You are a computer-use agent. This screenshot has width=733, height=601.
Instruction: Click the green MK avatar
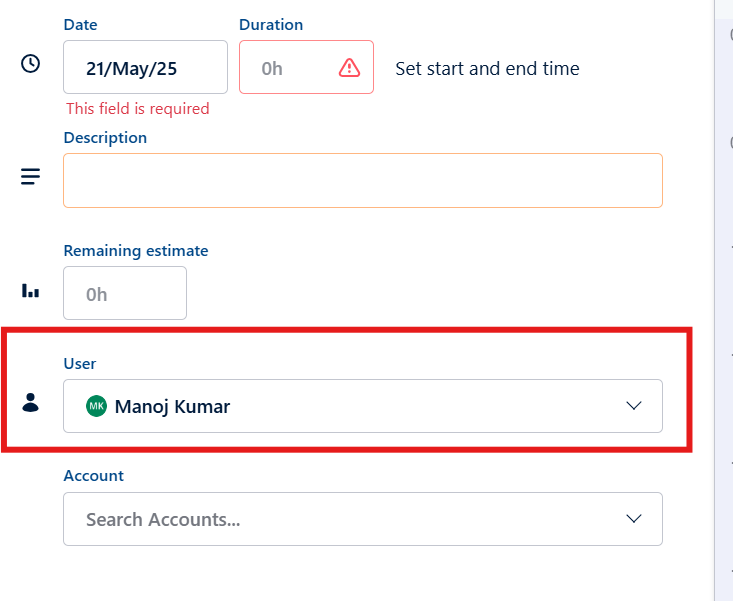[96, 406]
